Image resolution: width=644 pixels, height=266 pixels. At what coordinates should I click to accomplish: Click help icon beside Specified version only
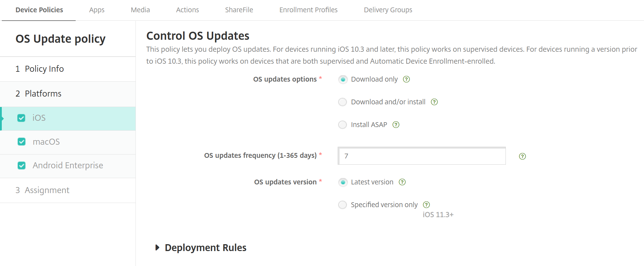click(x=426, y=205)
